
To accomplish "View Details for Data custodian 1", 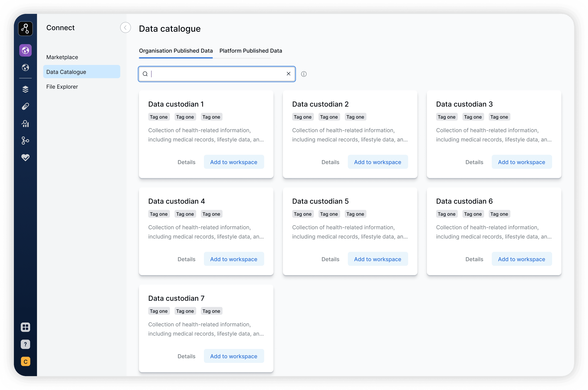I will tap(187, 162).
